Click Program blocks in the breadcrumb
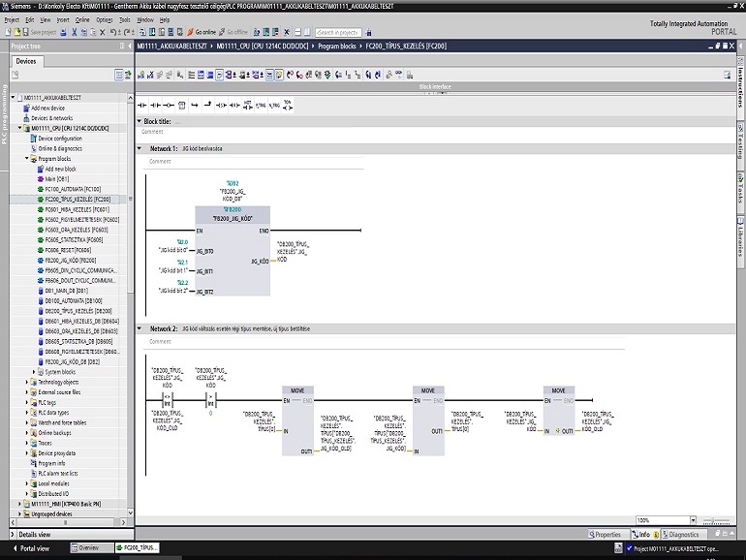 point(337,47)
